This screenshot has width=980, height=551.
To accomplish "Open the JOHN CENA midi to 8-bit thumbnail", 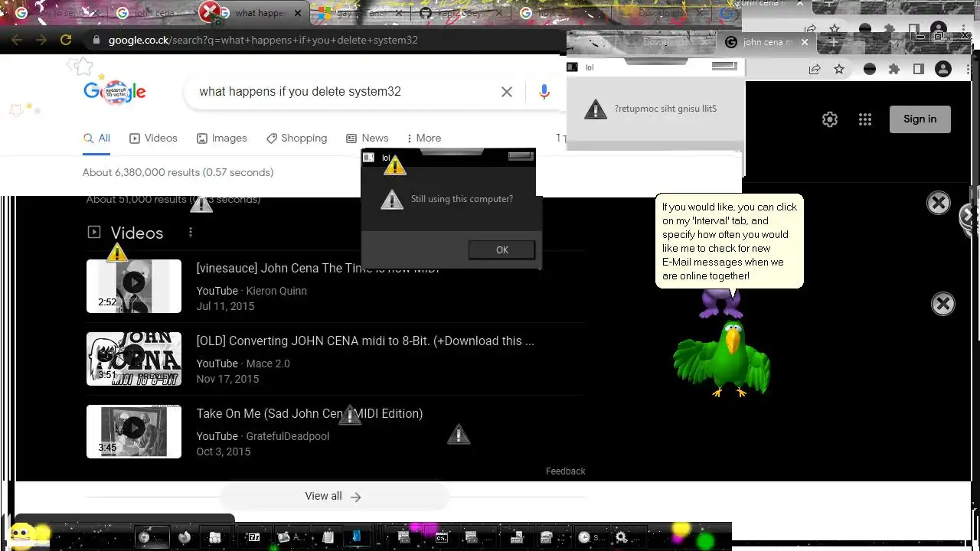I will [x=134, y=359].
